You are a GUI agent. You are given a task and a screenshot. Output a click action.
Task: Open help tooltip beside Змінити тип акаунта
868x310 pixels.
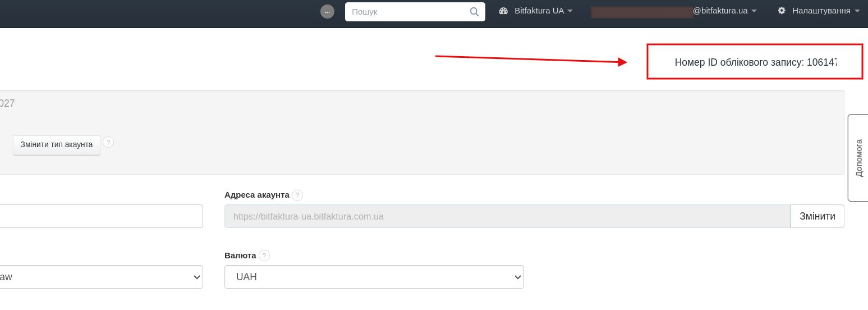[108, 142]
